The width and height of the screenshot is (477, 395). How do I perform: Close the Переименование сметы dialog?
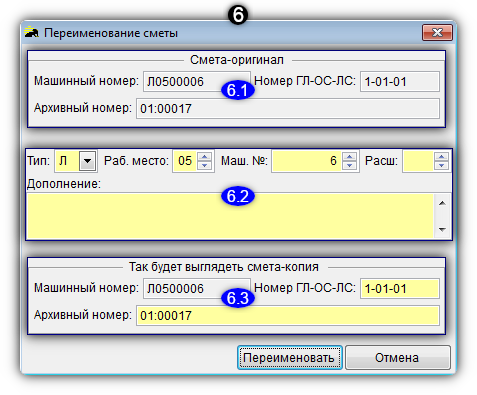437,32
